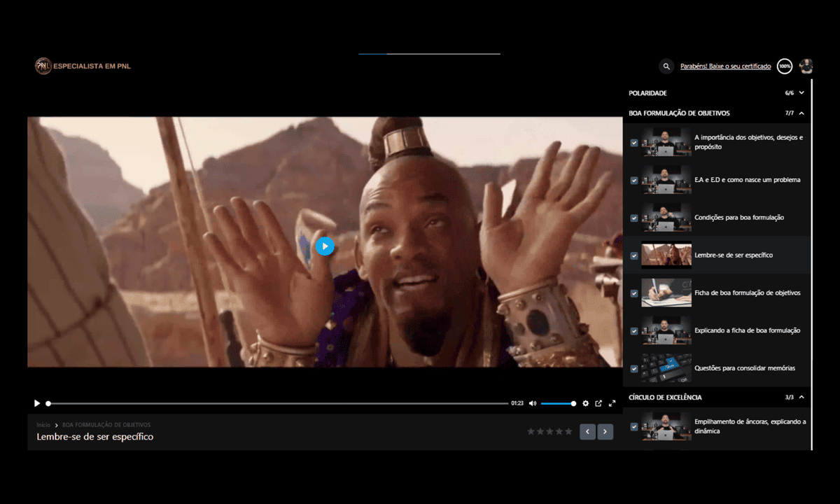This screenshot has width=840, height=504.
Task: Open thumbnail of 'A importância dos objetivos' lesson
Action: click(x=666, y=142)
